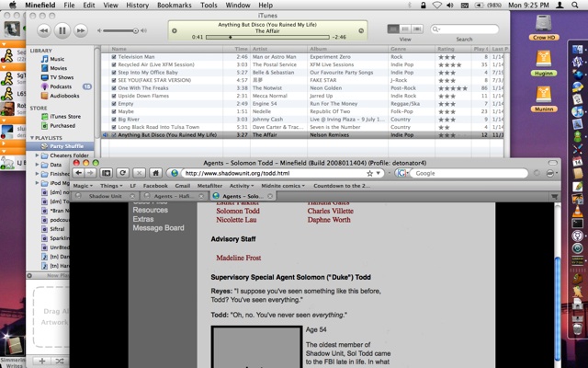588x368 pixels.
Task: Uncheck the Maybe track checkbox
Action: (x=114, y=111)
